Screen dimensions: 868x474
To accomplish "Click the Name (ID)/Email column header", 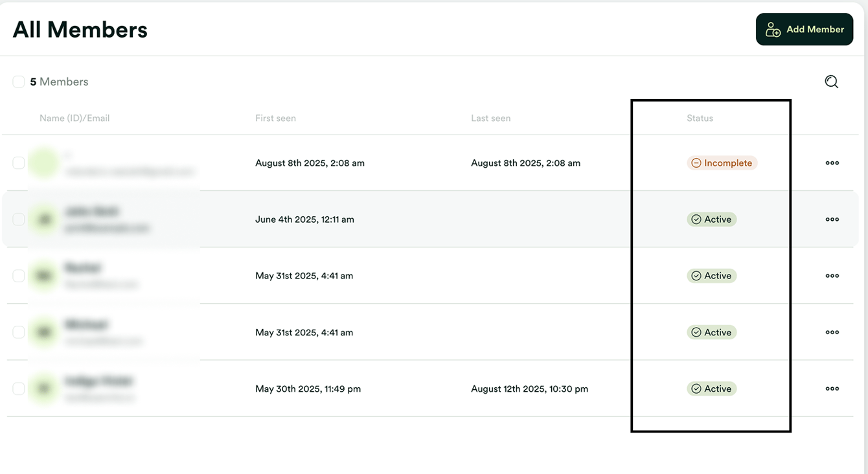I will pyautogui.click(x=74, y=119).
